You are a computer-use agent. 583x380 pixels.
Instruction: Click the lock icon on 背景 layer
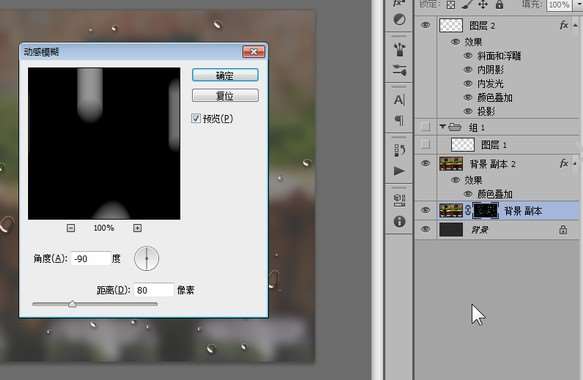click(563, 230)
